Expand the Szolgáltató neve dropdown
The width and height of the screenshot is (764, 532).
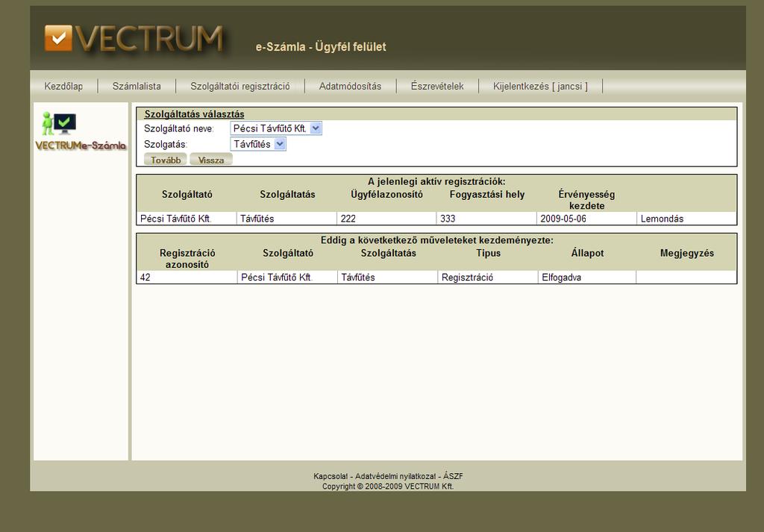[276, 128]
